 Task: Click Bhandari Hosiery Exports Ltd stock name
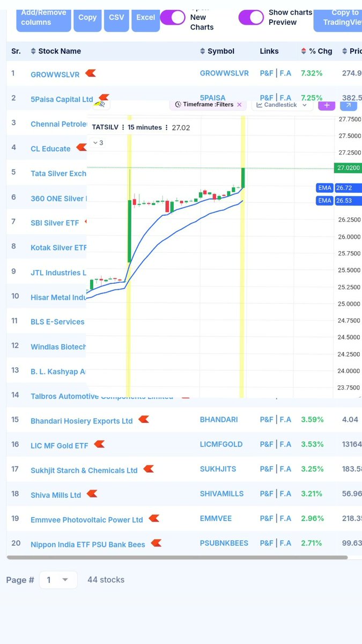coord(82,421)
